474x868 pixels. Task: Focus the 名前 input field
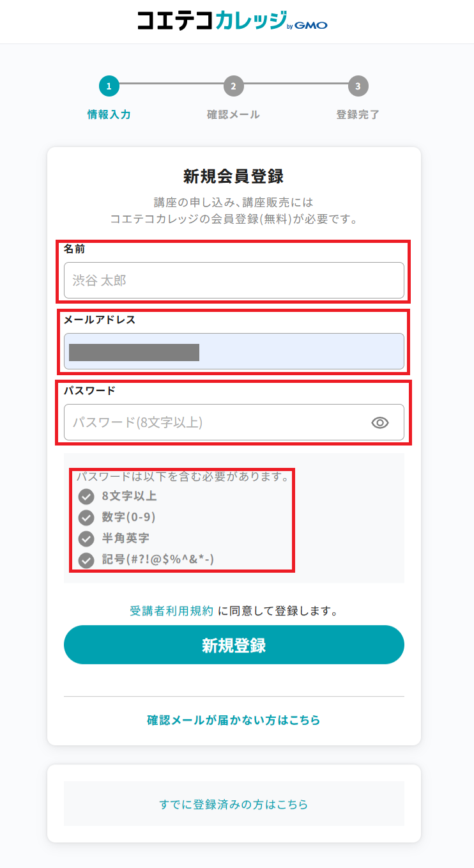pyautogui.click(x=234, y=281)
